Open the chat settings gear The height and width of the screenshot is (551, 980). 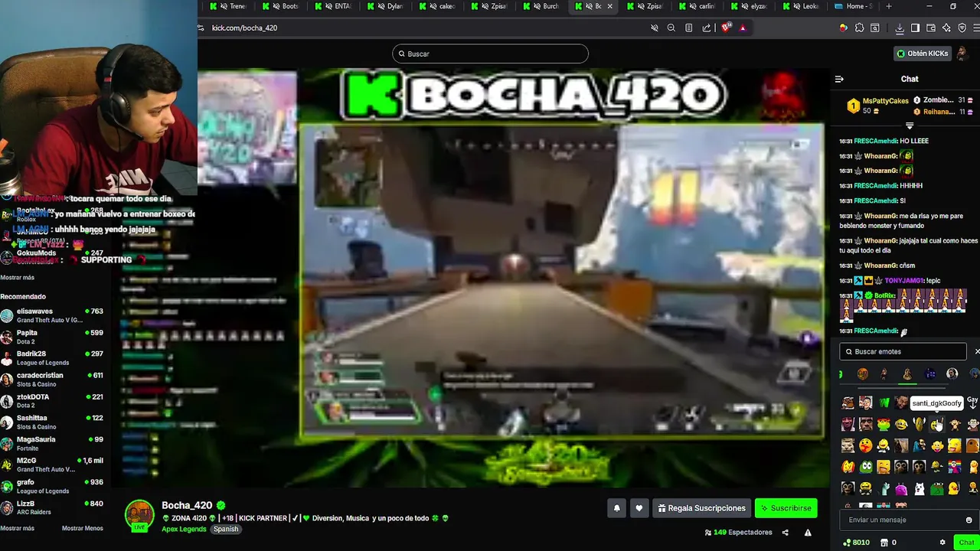pos(942,543)
